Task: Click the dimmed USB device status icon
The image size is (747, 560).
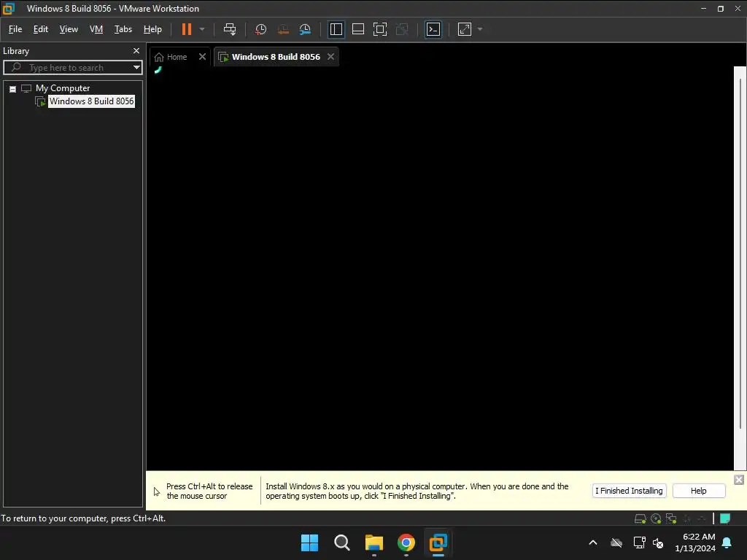Action: point(687,518)
